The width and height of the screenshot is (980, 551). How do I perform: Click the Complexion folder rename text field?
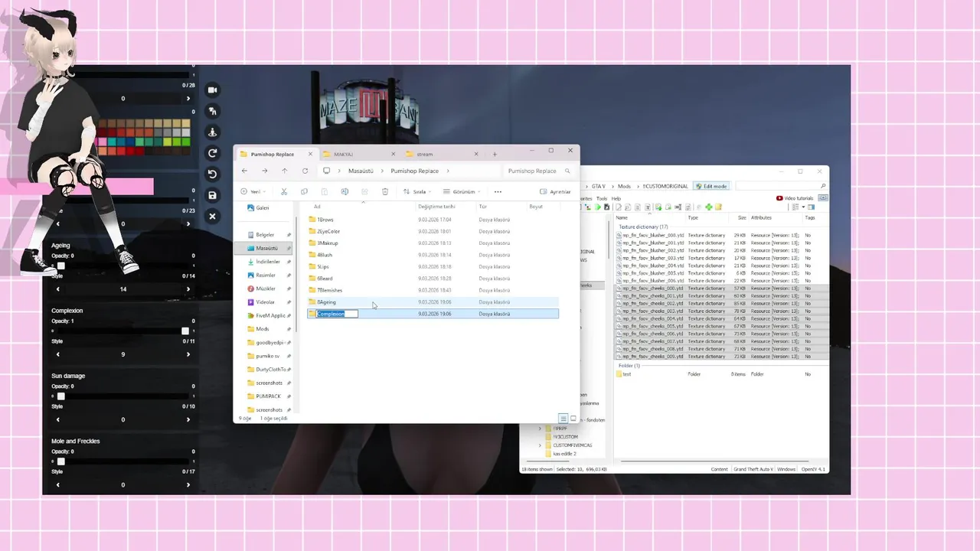pos(337,314)
